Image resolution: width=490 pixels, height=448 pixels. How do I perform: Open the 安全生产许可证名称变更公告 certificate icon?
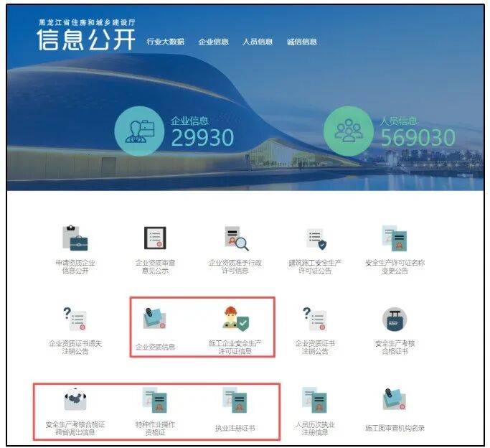(x=395, y=238)
